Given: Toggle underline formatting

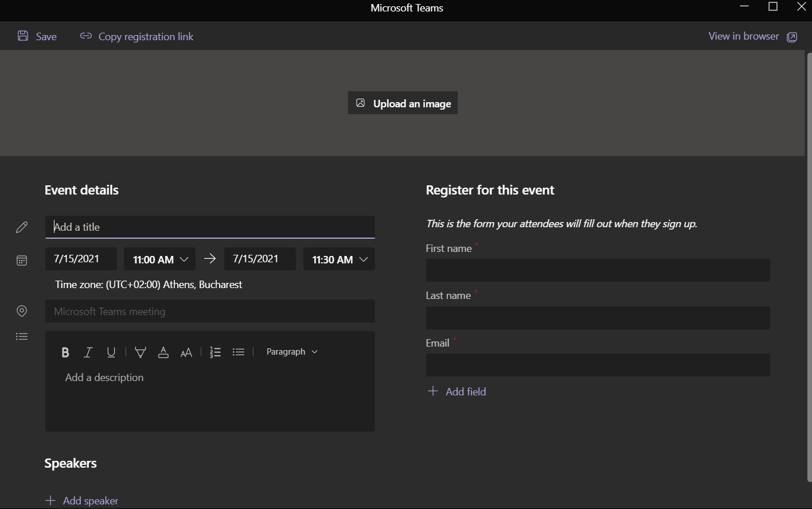Looking at the screenshot, I should pyautogui.click(x=111, y=352).
